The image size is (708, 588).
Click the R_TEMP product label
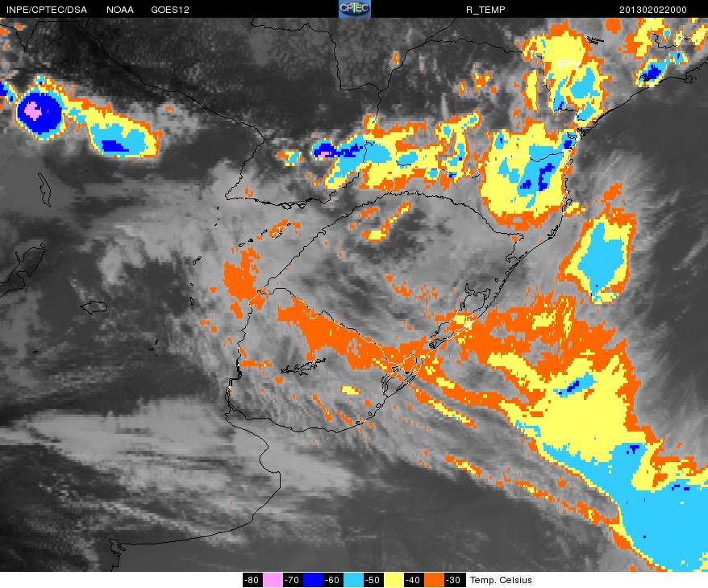coord(485,10)
